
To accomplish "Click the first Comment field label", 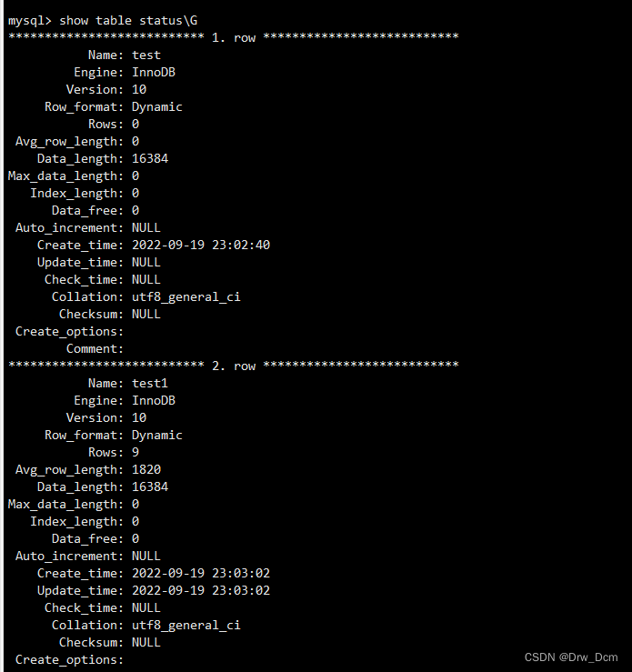I will click(95, 349).
